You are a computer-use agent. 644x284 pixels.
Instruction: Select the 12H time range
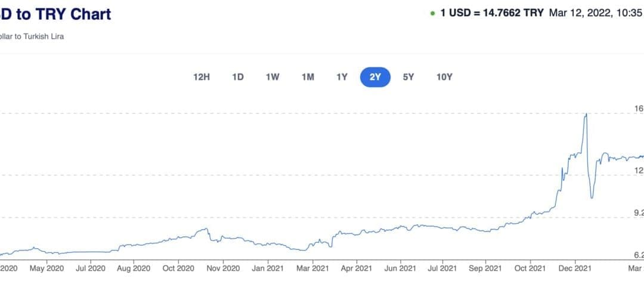coord(202,77)
